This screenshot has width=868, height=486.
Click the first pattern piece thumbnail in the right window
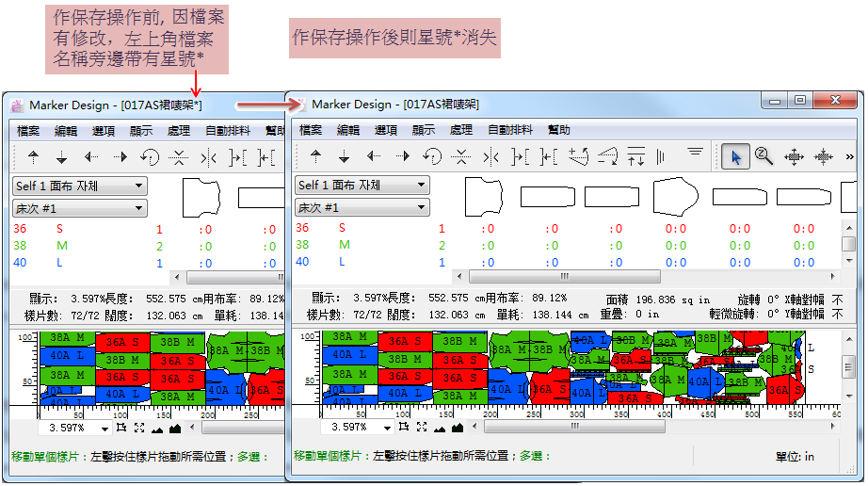[486, 196]
